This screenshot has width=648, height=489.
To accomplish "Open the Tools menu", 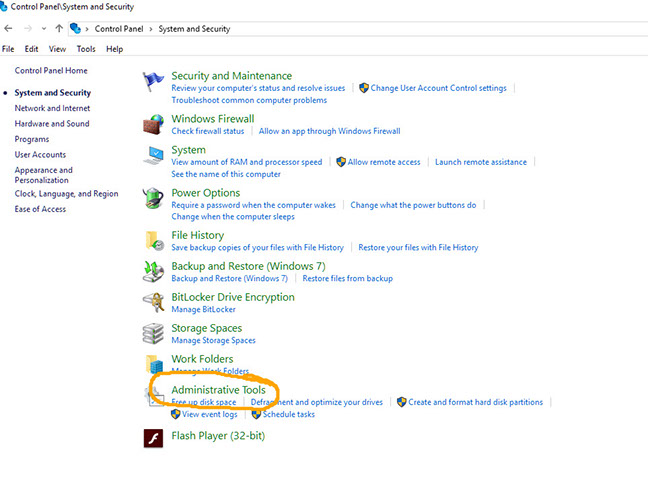I will (86, 49).
